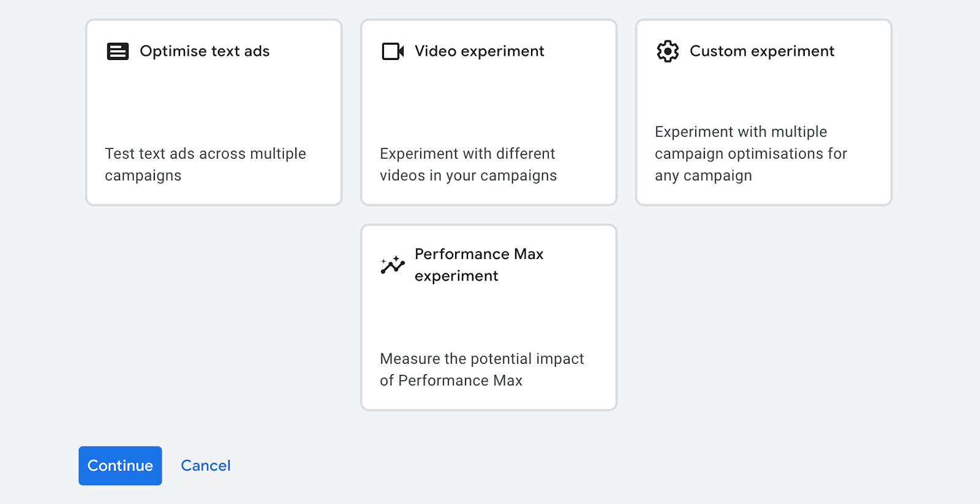Click Cancel to abort experiment creation
The width and height of the screenshot is (980, 504).
point(205,465)
